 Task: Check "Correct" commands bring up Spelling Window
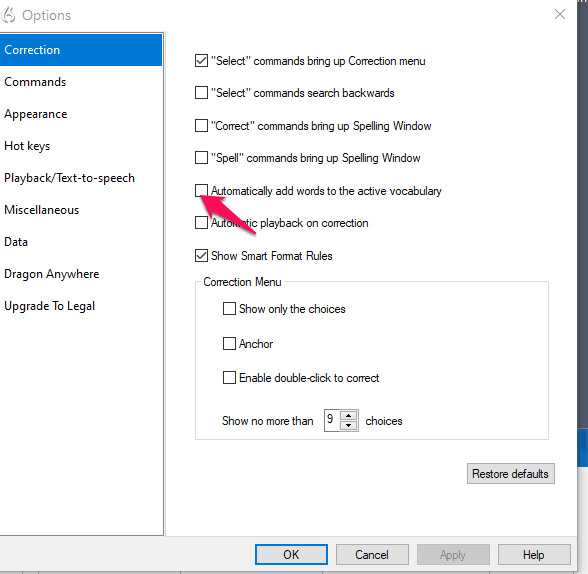[201, 126]
